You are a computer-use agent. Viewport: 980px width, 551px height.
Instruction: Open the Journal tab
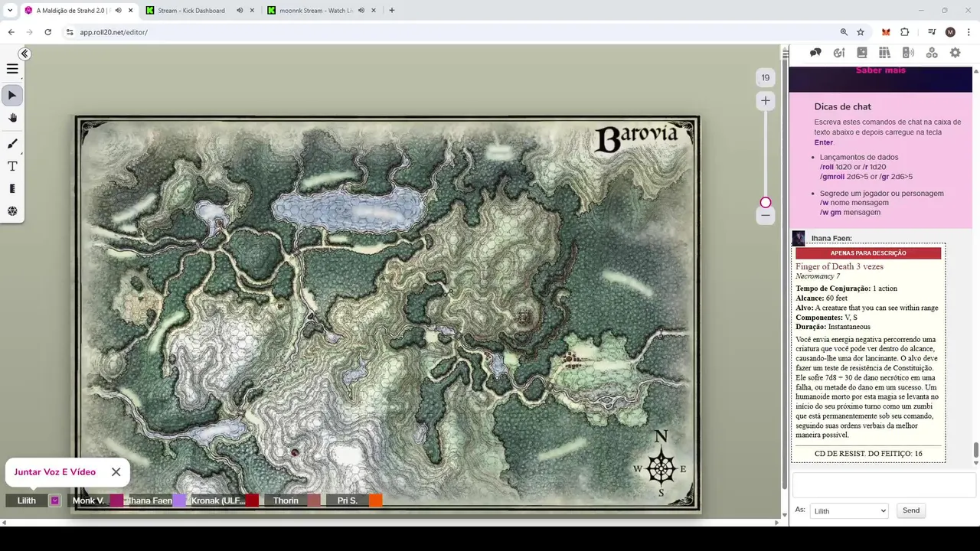[x=862, y=53]
